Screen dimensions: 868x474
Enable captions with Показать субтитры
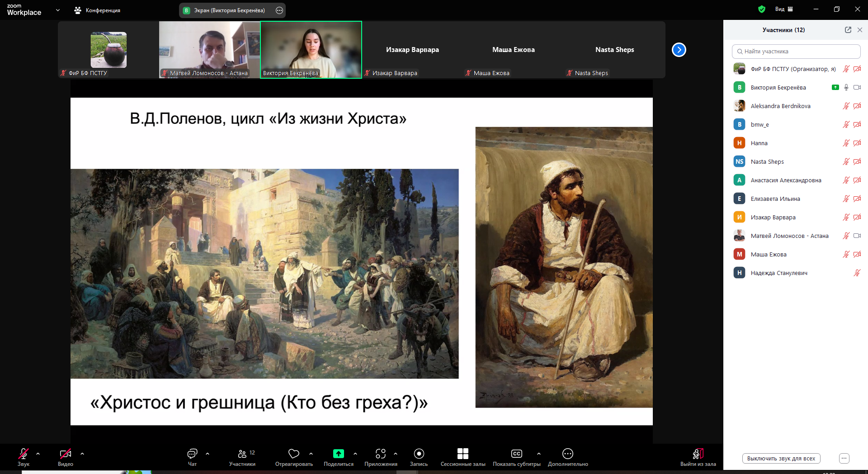tap(517, 457)
